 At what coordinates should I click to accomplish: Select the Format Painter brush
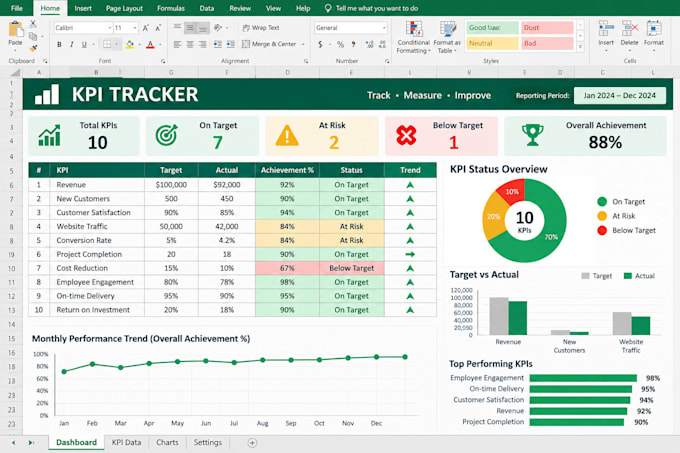click(33, 48)
